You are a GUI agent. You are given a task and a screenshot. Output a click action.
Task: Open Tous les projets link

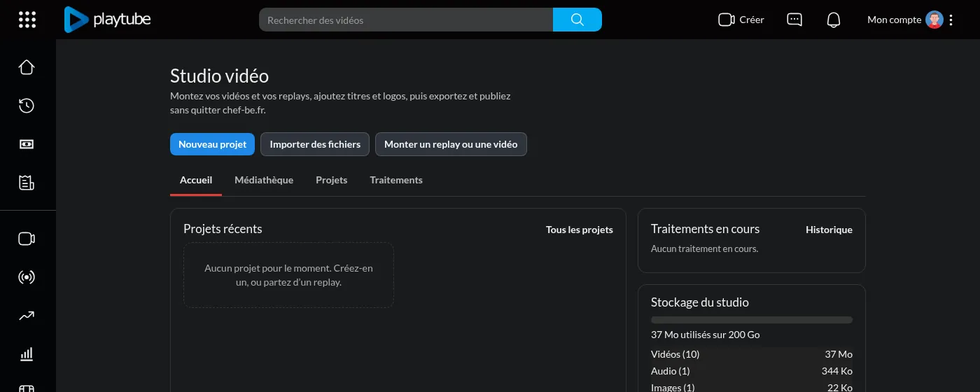pos(580,230)
